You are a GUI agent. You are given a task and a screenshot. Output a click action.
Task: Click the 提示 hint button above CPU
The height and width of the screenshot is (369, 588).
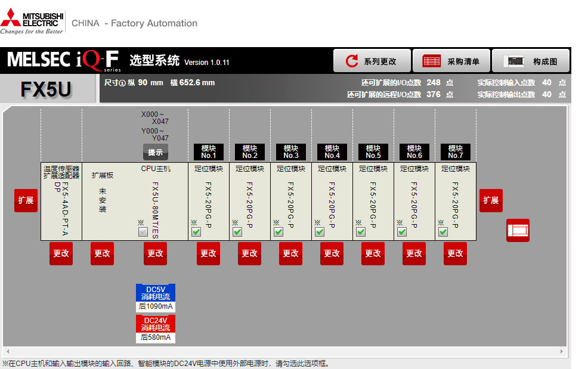click(155, 152)
